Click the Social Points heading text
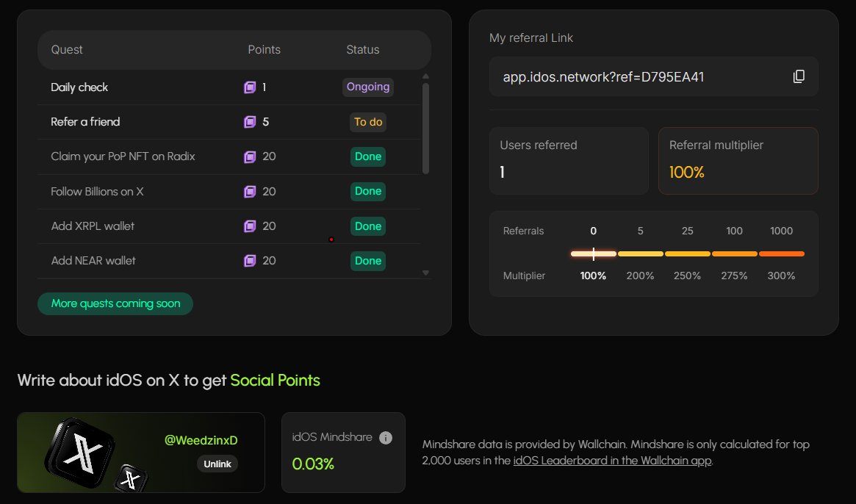This screenshot has width=856, height=504. tap(275, 380)
